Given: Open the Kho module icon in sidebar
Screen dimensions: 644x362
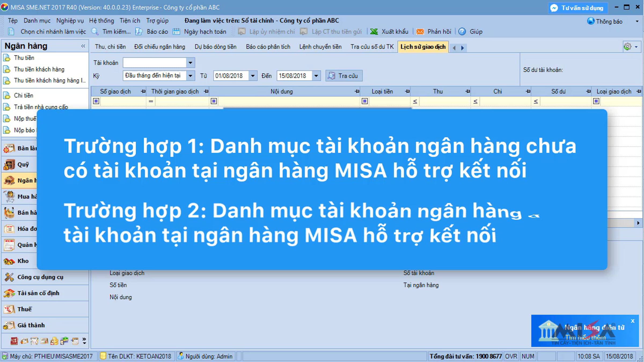Looking at the screenshot, I should 9,261.
